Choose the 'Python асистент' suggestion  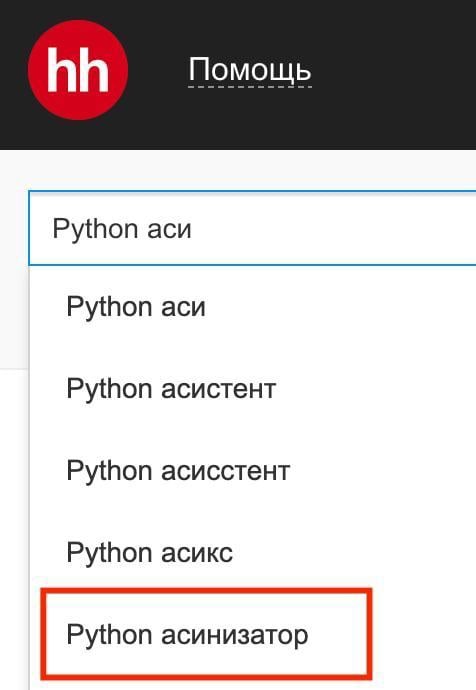click(253, 389)
